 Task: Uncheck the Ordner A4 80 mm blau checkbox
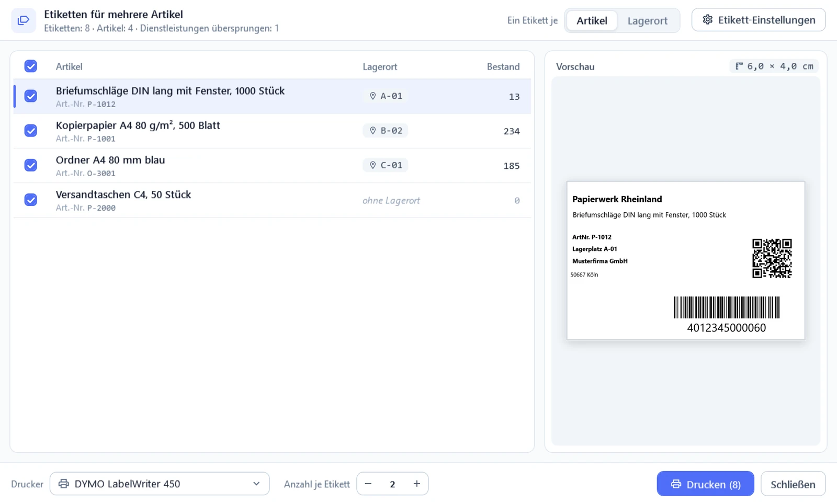pyautogui.click(x=31, y=165)
